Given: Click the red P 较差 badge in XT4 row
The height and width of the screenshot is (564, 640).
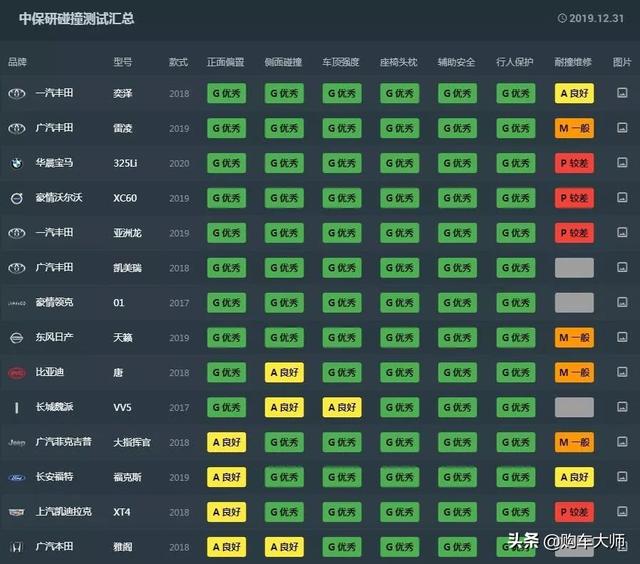Looking at the screenshot, I should tap(574, 512).
